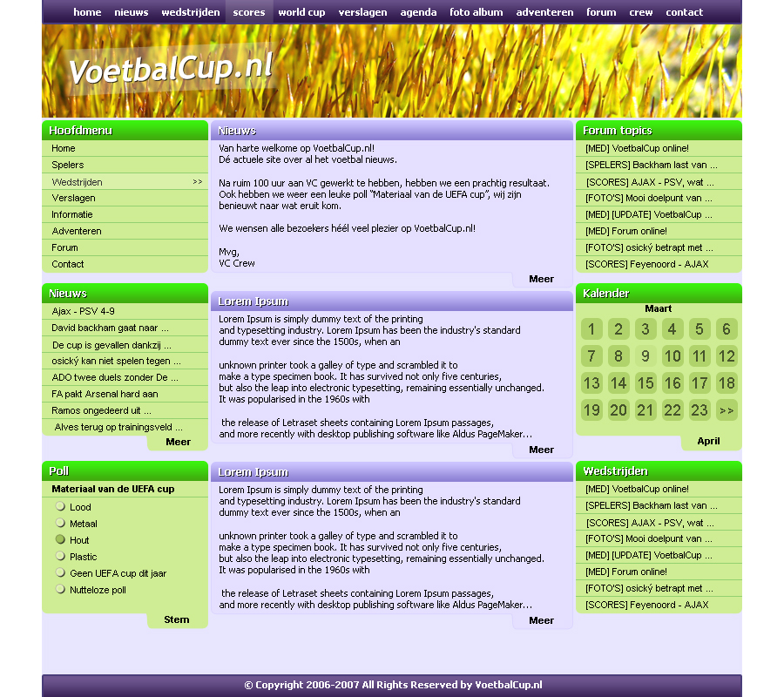Open crew in top navigation bar
The width and height of the screenshot is (784, 697).
pyautogui.click(x=641, y=12)
